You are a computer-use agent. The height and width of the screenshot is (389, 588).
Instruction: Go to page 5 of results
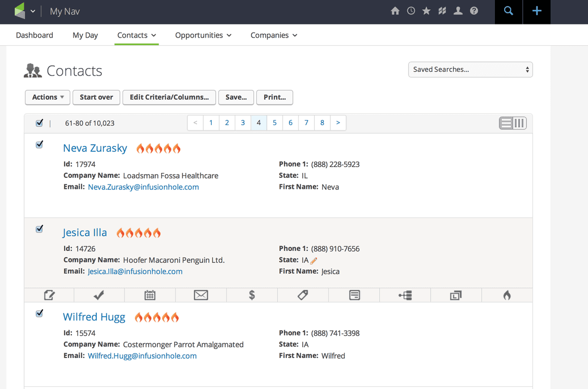(x=274, y=123)
